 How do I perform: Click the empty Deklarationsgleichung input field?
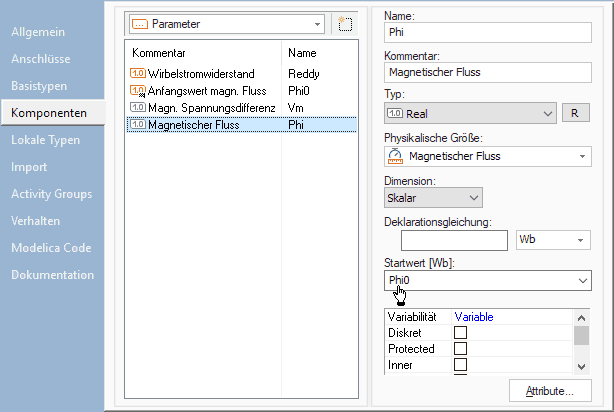click(x=454, y=240)
